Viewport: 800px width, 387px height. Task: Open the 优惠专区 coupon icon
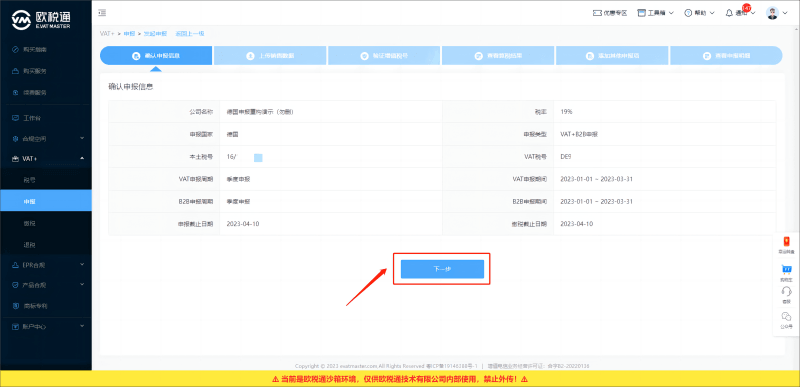[x=596, y=13]
